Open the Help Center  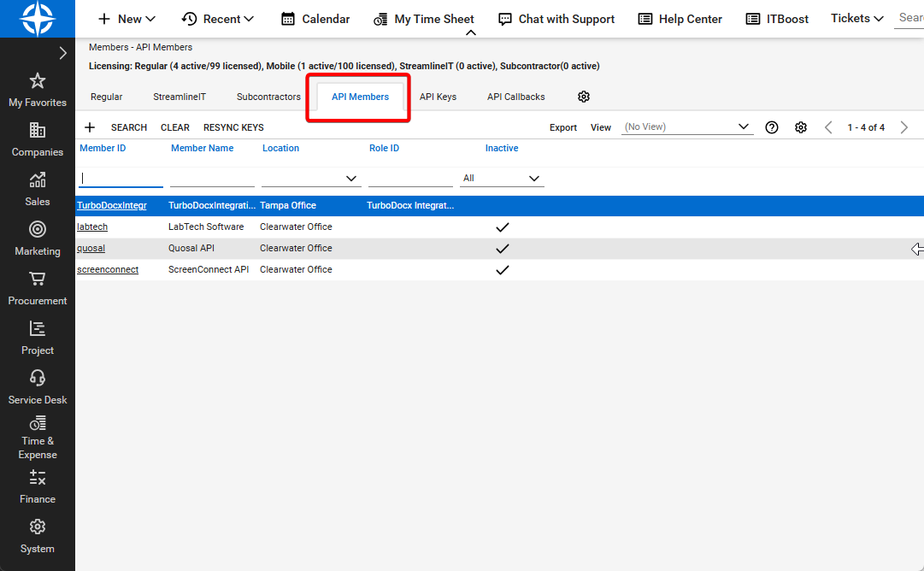(x=680, y=19)
